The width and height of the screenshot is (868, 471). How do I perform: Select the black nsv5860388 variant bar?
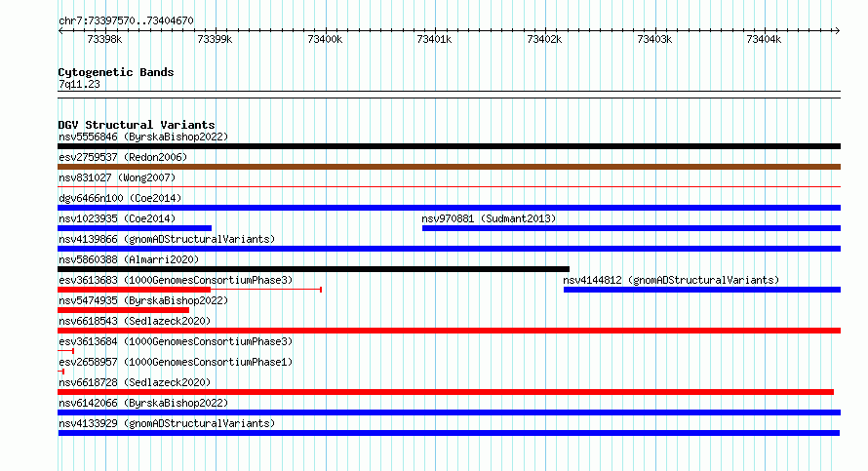pos(313,269)
